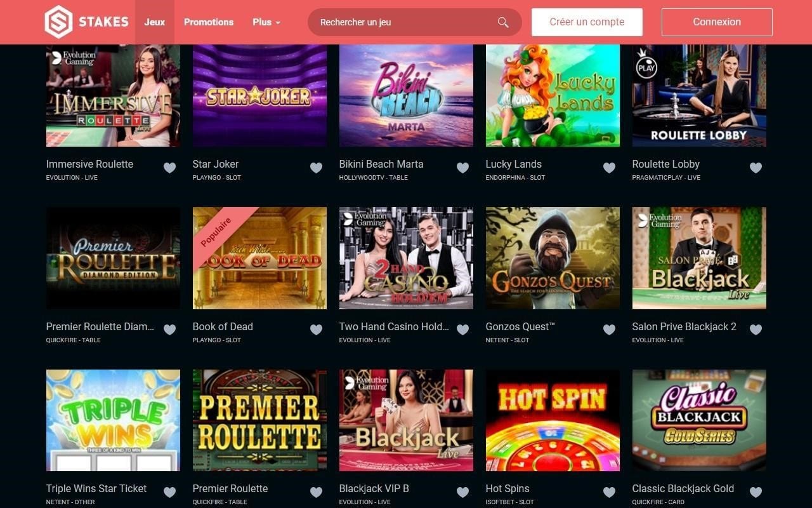Screen dimensions: 812x508
Task: Favorite Immersive Roulette with heart icon
Action: (169, 168)
